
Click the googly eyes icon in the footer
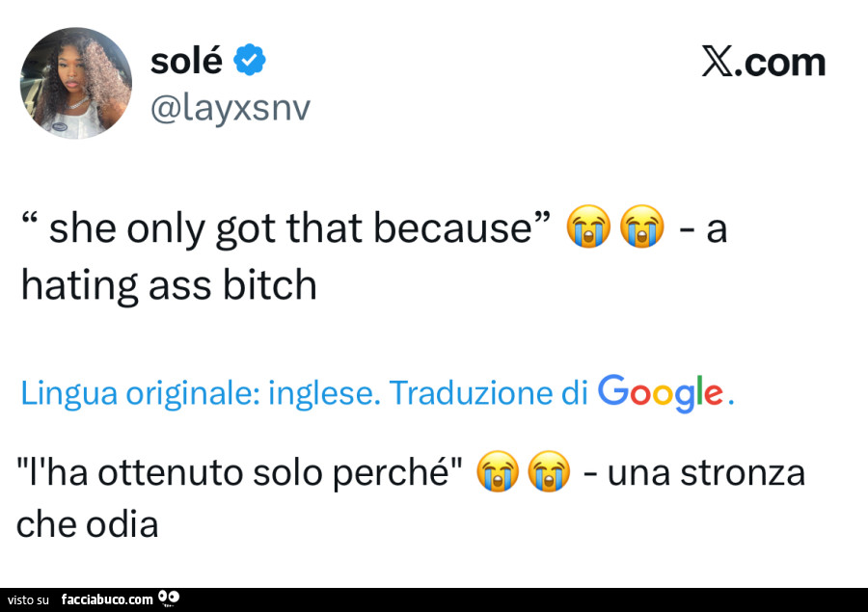[168, 599]
